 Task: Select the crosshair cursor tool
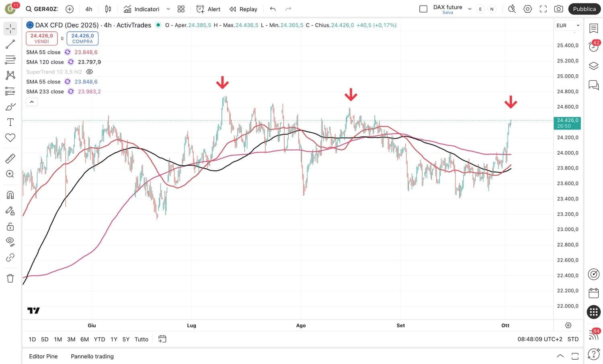click(10, 29)
